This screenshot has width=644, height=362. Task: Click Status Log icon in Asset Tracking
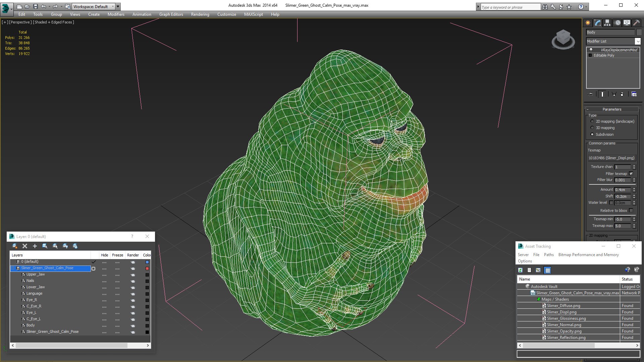[x=529, y=270]
